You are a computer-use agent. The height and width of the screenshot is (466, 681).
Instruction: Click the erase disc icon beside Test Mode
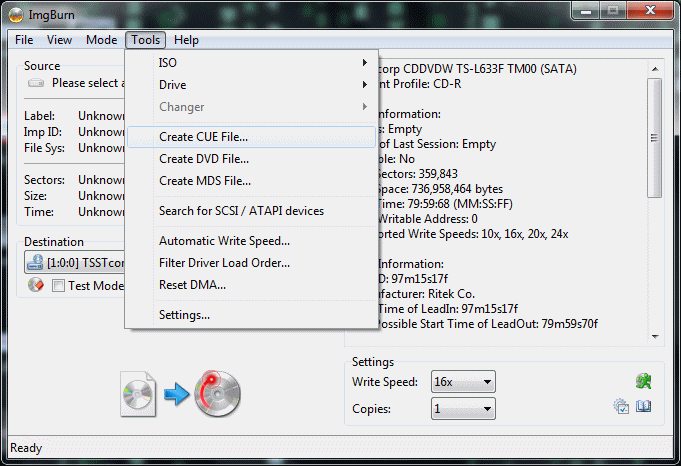[36, 285]
